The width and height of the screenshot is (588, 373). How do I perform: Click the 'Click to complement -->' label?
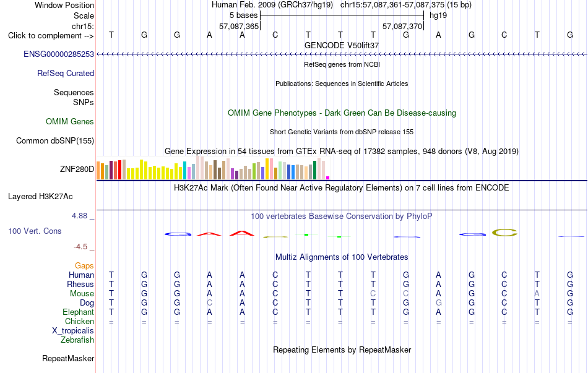click(x=51, y=36)
